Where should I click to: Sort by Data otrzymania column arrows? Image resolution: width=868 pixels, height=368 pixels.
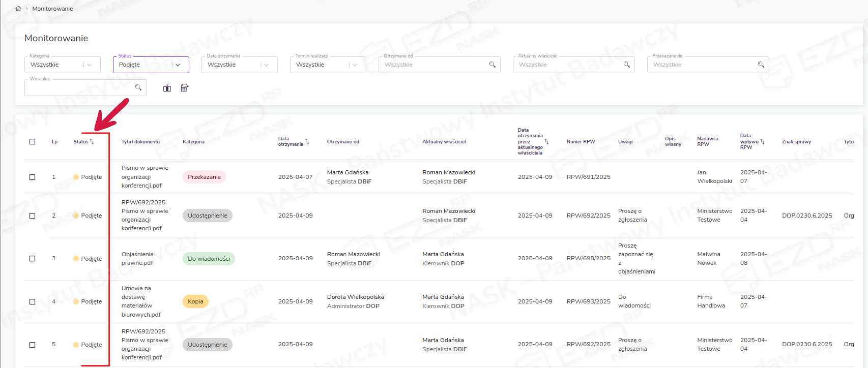coord(307,141)
